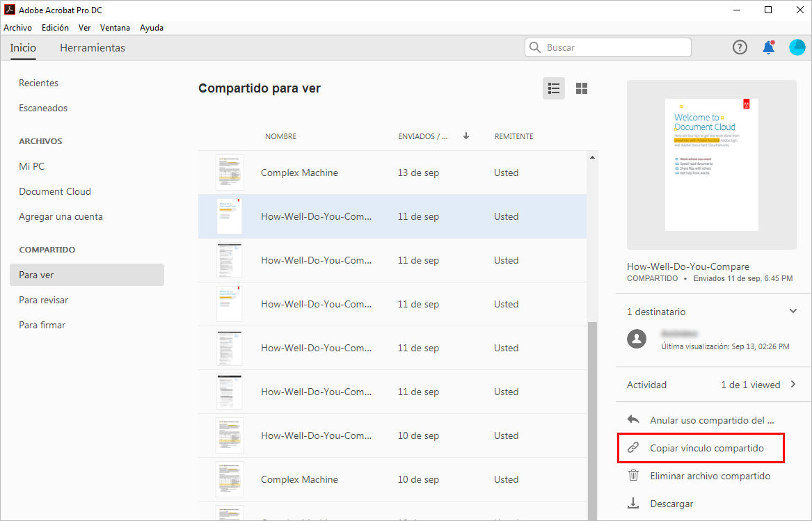Open the Edición menu
The image size is (812, 521).
point(55,28)
